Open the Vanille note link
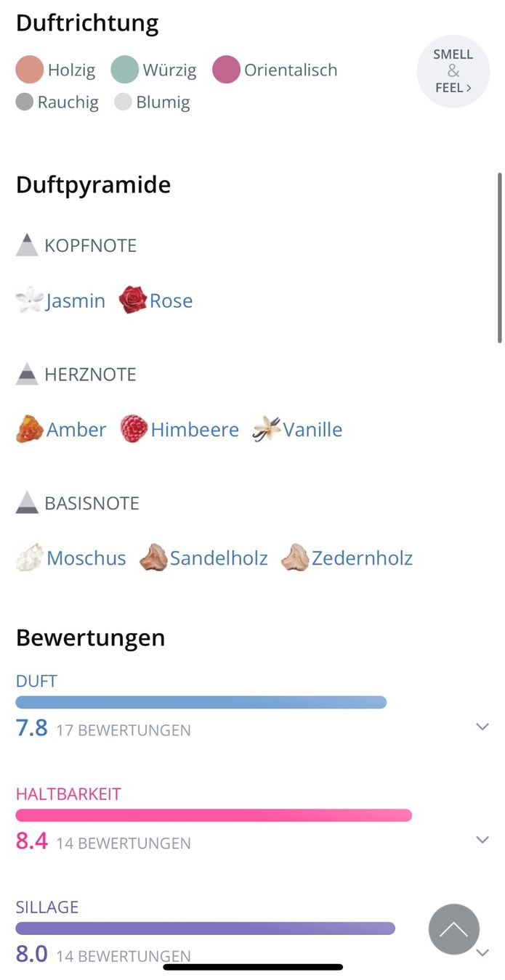 coord(312,430)
